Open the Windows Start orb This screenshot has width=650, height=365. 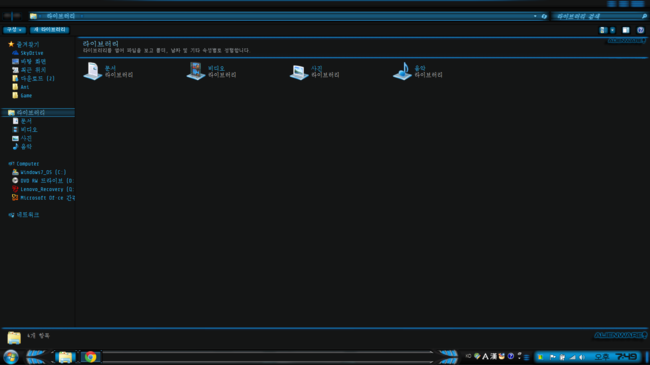(x=11, y=357)
